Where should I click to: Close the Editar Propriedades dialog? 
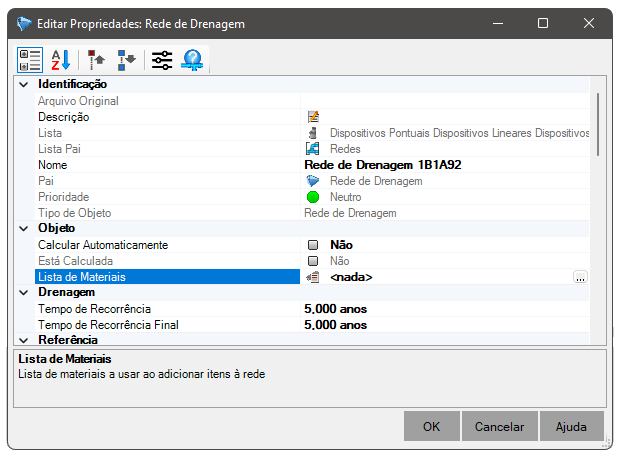tap(589, 23)
